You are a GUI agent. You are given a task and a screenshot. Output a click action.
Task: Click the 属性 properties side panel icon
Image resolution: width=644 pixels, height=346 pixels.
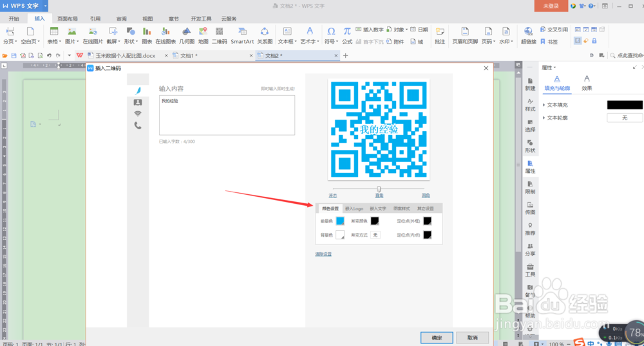(x=530, y=167)
